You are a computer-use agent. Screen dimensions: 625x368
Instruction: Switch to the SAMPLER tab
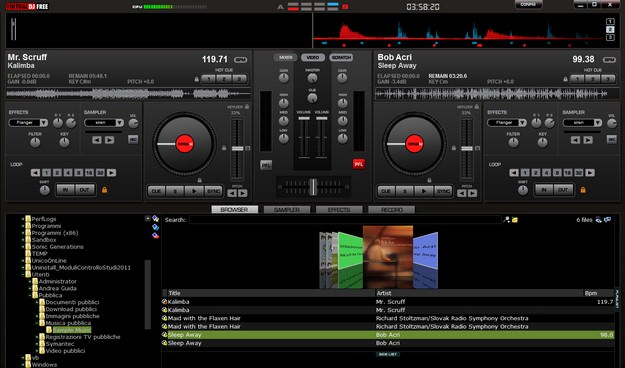[287, 210]
